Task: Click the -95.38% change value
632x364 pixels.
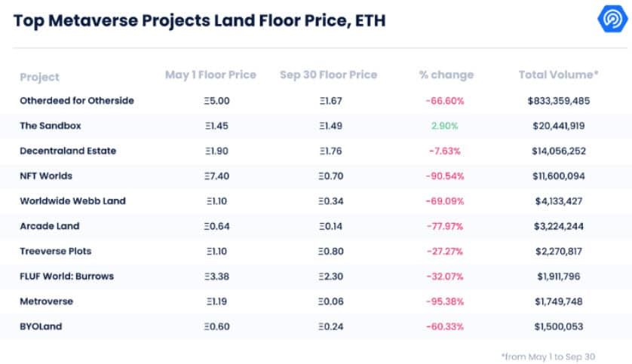Action: tap(445, 301)
